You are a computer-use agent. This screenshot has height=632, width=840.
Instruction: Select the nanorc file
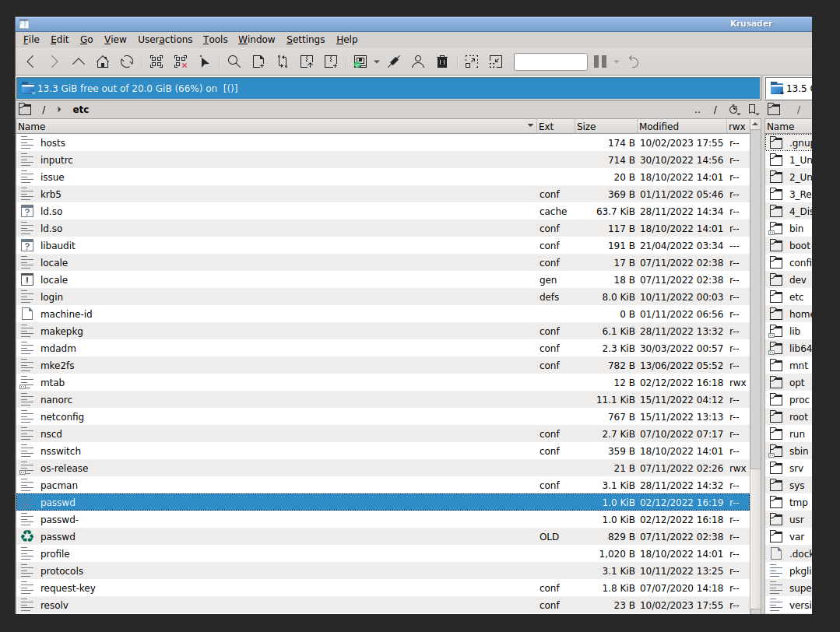[x=56, y=400]
